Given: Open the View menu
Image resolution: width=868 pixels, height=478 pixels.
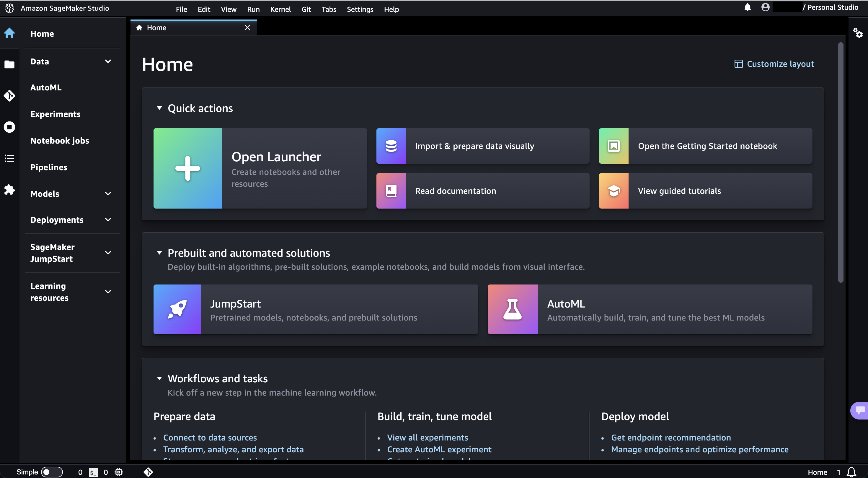Looking at the screenshot, I should coord(229,9).
